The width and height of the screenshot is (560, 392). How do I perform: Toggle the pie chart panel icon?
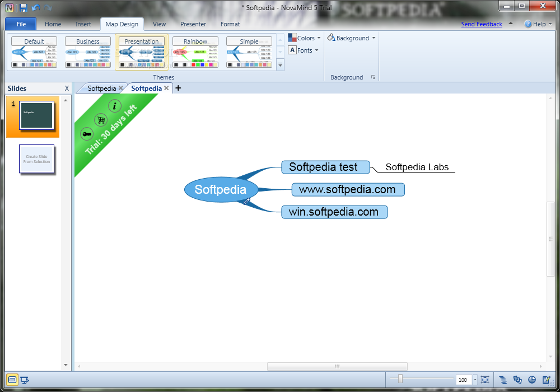click(x=532, y=380)
